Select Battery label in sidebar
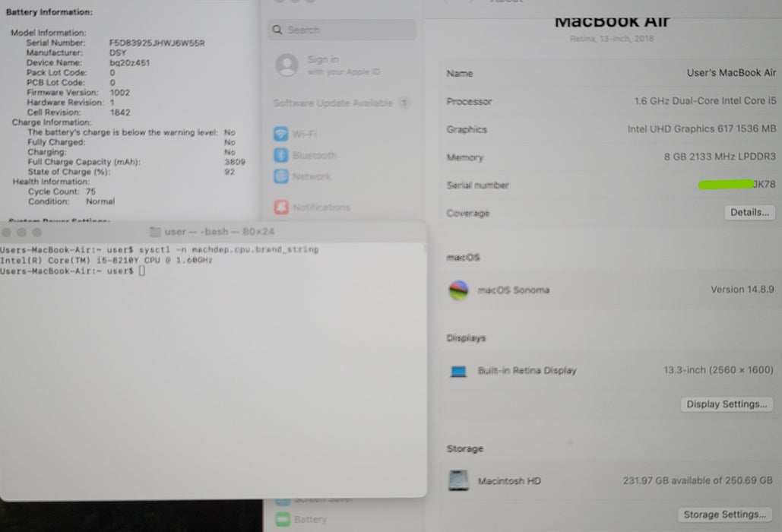Image resolution: width=782 pixels, height=532 pixels. click(310, 520)
